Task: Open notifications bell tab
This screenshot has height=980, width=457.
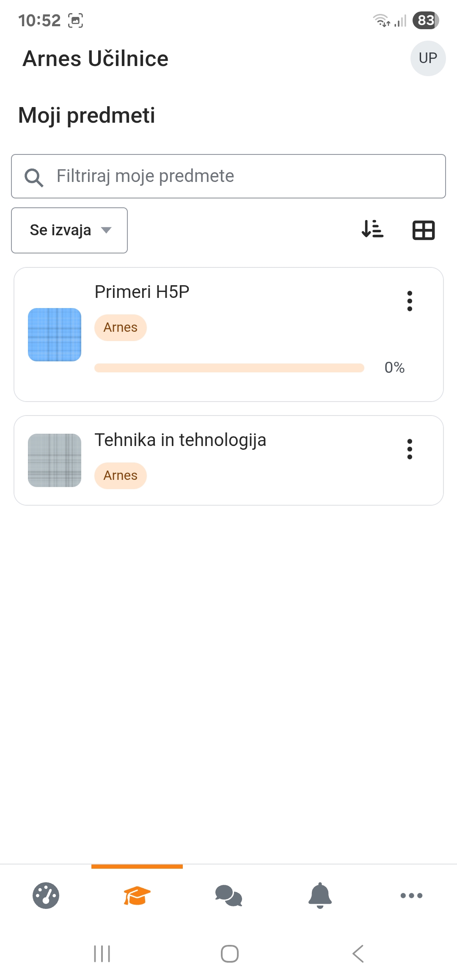Action: [320, 895]
